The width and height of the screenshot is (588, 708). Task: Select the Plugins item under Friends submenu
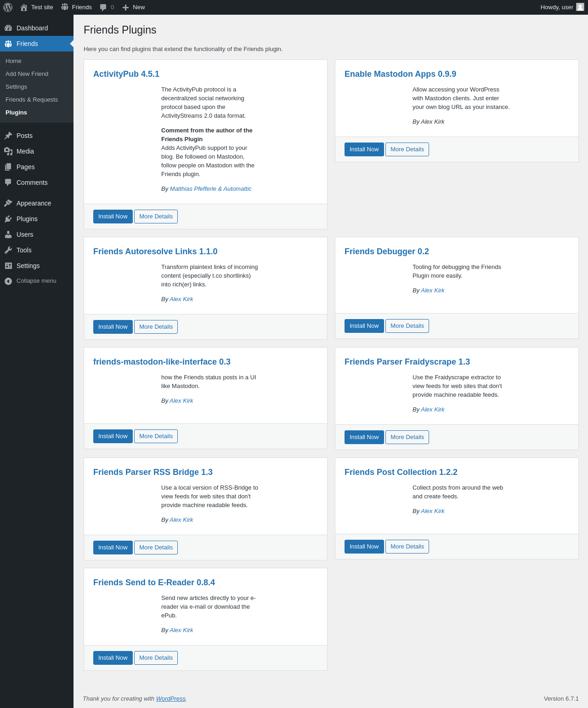[x=16, y=113]
